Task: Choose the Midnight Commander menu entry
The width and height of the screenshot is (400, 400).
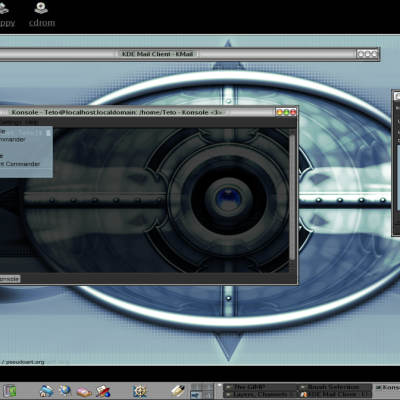Action: [26, 139]
